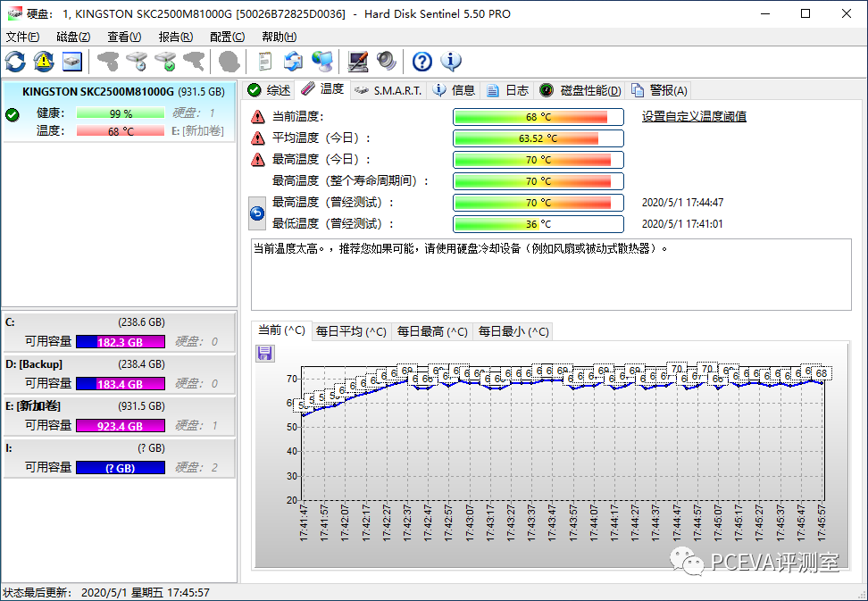The image size is (868, 601).
Task: Select the 每日平均 (°C) graph tab
Action: click(351, 331)
